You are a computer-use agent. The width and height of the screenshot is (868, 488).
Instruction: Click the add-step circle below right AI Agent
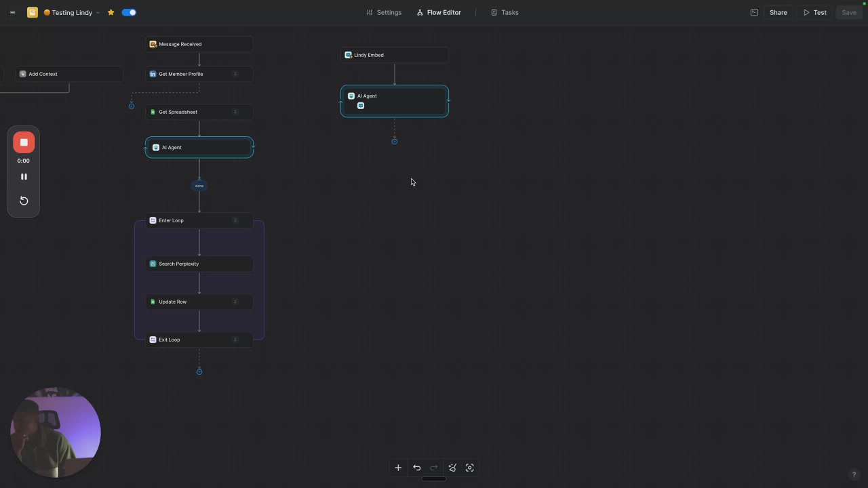[x=395, y=141]
